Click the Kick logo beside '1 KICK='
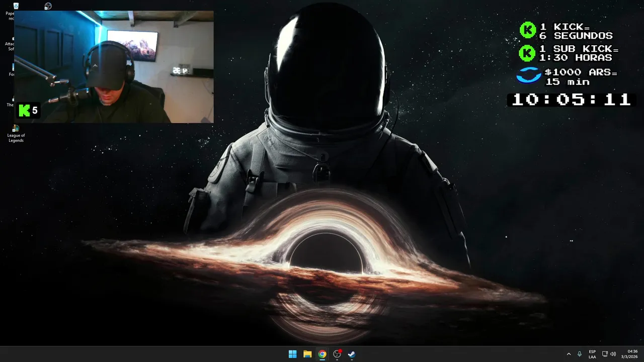Image resolution: width=644 pixels, height=362 pixels. coord(527,31)
